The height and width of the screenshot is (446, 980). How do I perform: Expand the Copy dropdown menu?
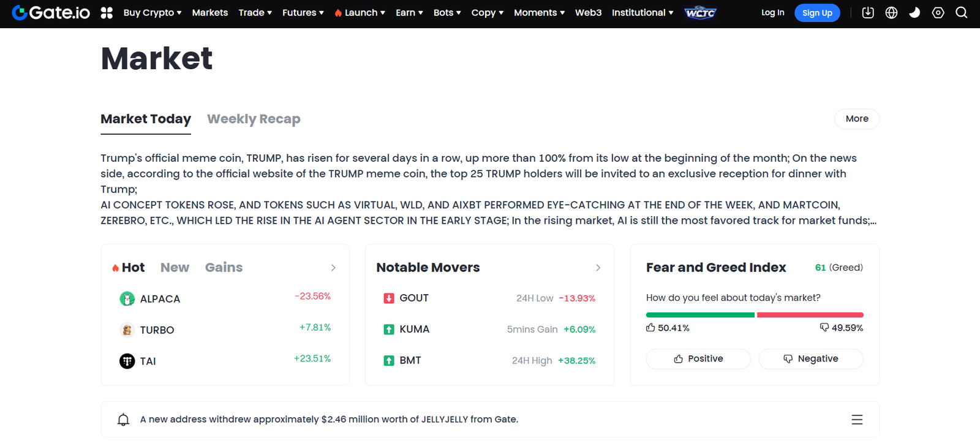click(x=488, y=12)
